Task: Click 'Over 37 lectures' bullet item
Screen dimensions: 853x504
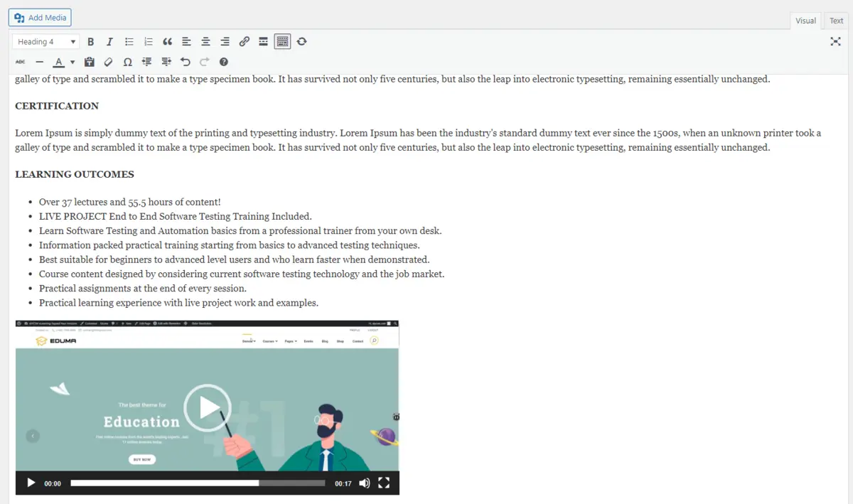Action: pyautogui.click(x=130, y=202)
